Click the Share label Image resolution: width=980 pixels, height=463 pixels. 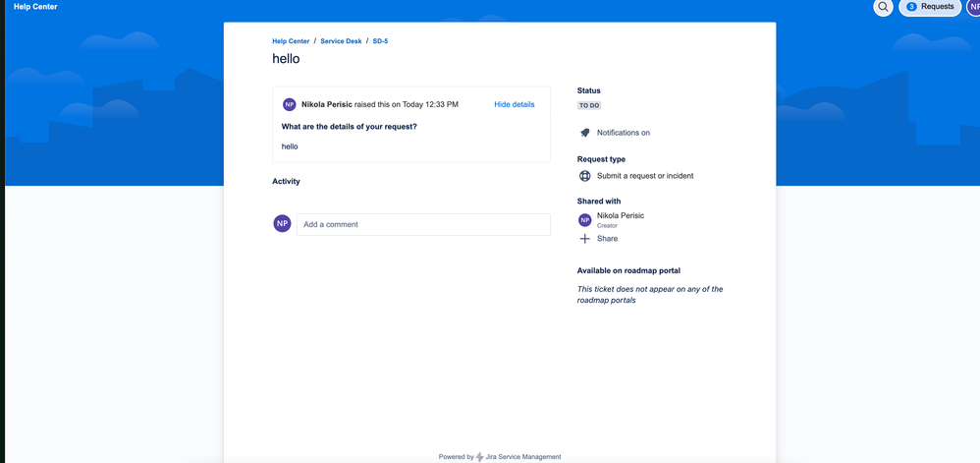click(x=607, y=239)
